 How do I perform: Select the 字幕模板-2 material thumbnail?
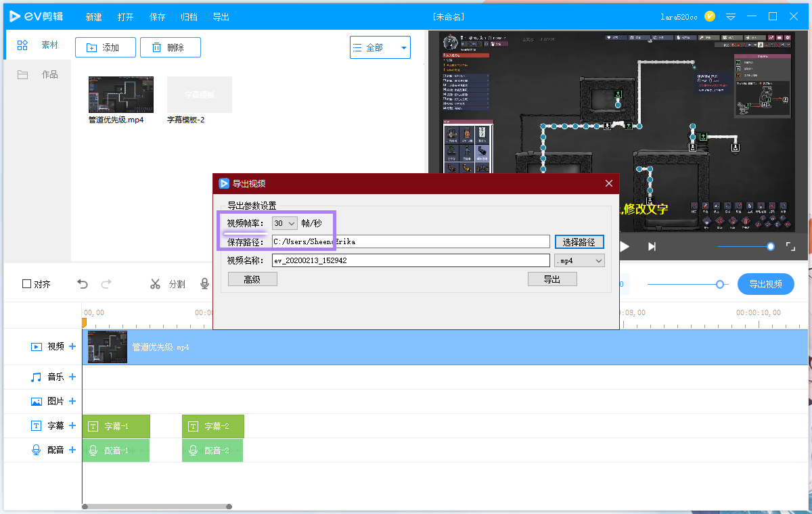point(200,95)
